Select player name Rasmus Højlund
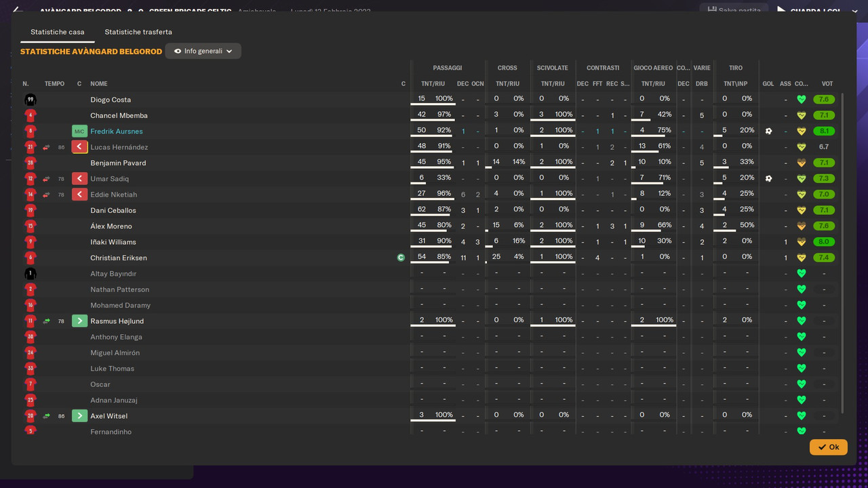 click(x=117, y=321)
